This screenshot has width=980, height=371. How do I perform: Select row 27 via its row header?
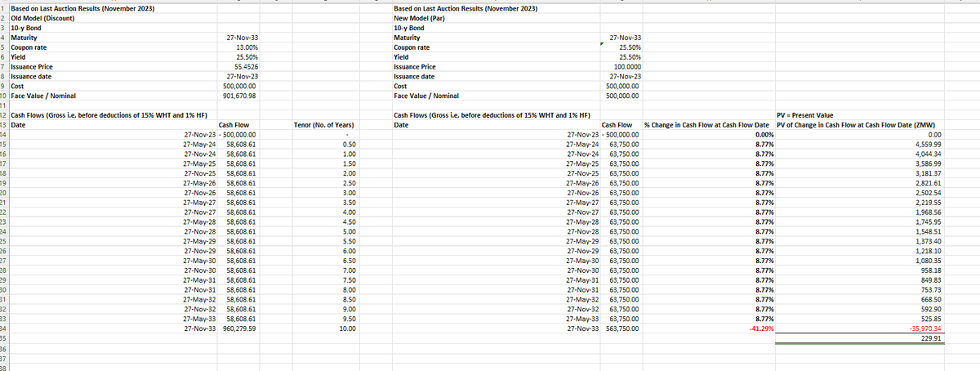(x=4, y=260)
